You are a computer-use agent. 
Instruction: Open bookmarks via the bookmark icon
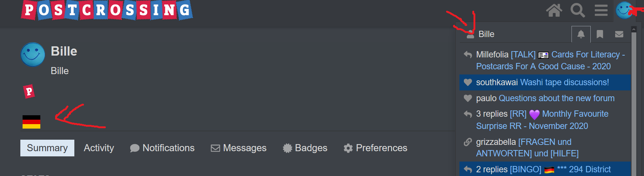(600, 34)
